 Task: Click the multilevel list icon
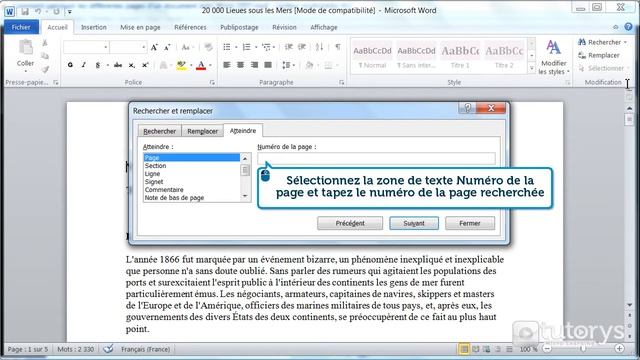point(267,47)
